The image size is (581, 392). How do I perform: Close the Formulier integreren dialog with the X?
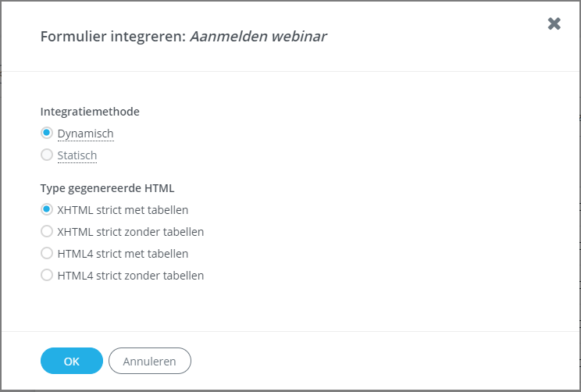tap(554, 23)
